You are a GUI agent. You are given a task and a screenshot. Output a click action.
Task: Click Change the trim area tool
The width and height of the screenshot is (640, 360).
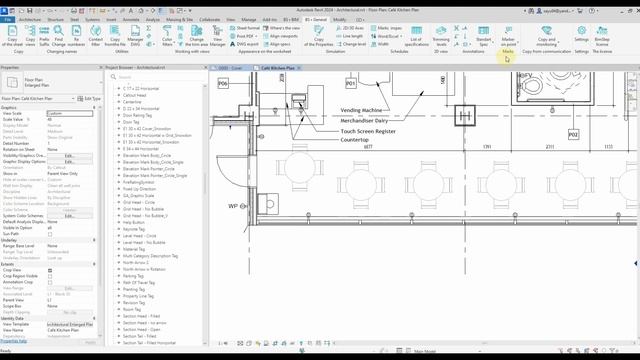click(x=196, y=36)
